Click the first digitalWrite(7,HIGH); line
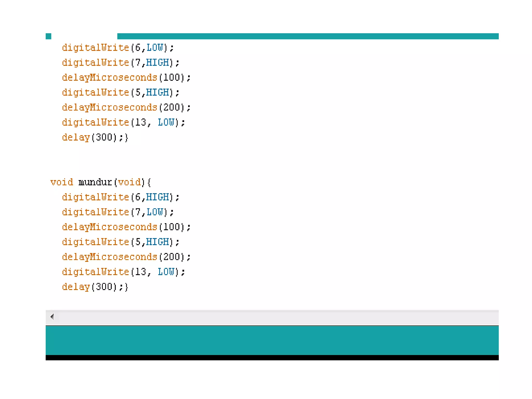 (x=121, y=63)
